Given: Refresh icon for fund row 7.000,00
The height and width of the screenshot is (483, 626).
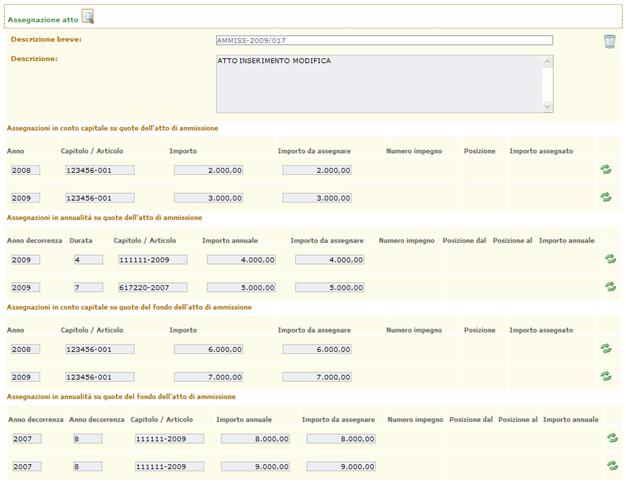Looking at the screenshot, I should (606, 376).
